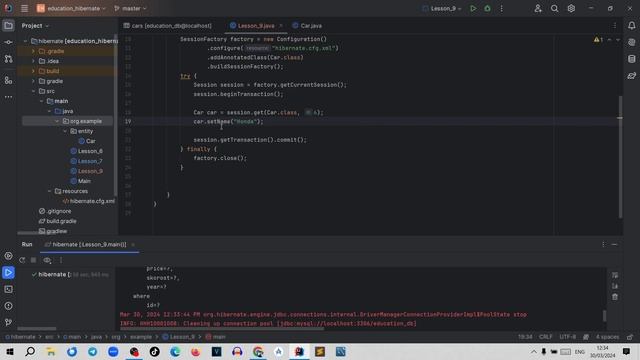
Task: Rerun hibernate run configuration
Action: 22,260
